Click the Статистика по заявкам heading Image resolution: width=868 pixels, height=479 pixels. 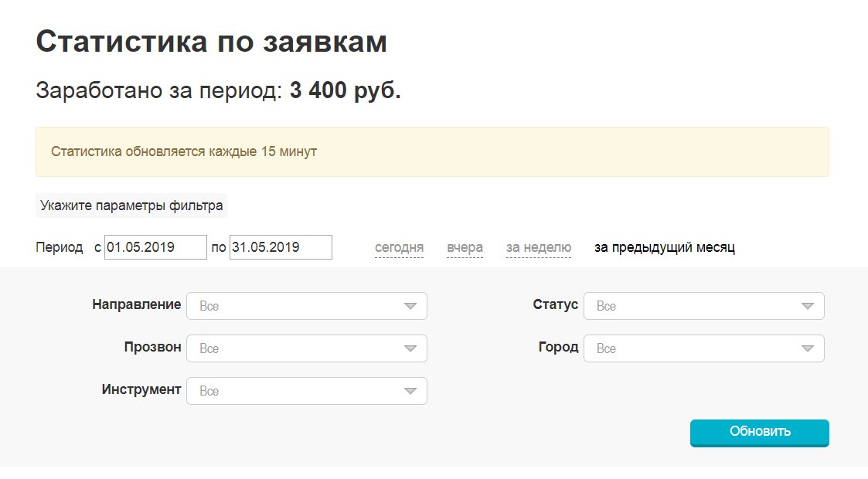click(211, 42)
